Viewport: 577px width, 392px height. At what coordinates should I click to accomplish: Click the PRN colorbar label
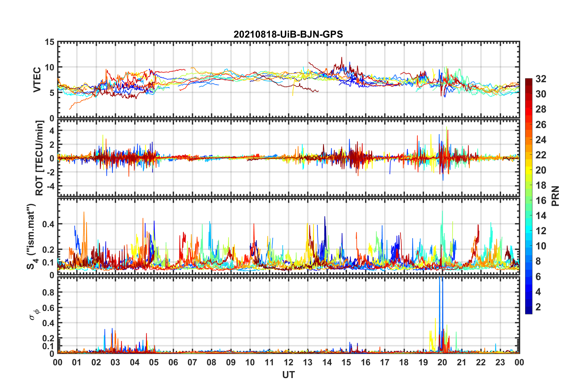555,196
